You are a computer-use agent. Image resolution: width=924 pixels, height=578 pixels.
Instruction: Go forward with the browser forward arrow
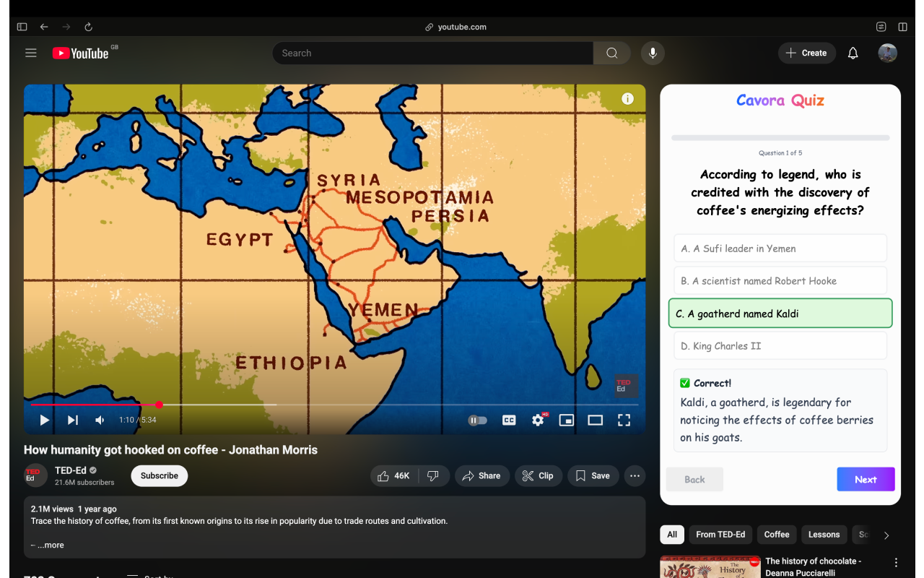coord(66,27)
